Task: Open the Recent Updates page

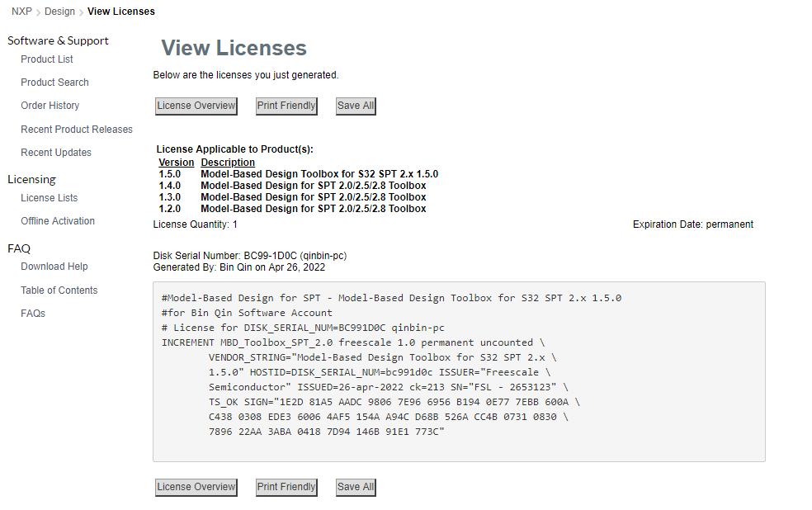Action: (x=55, y=152)
